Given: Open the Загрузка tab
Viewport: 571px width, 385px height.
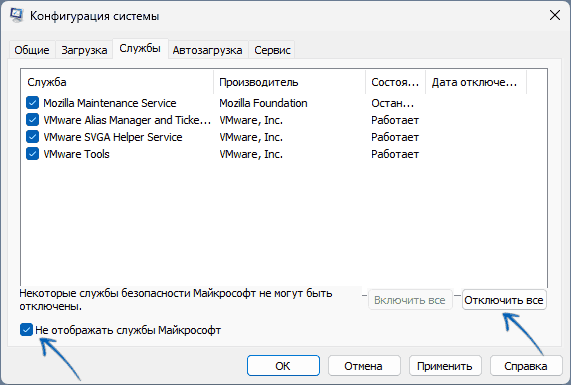Looking at the screenshot, I should [84, 50].
